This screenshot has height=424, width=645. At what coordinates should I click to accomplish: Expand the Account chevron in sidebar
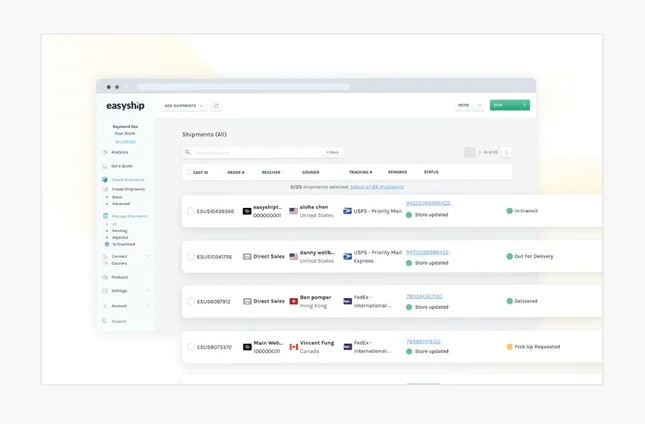(147, 306)
